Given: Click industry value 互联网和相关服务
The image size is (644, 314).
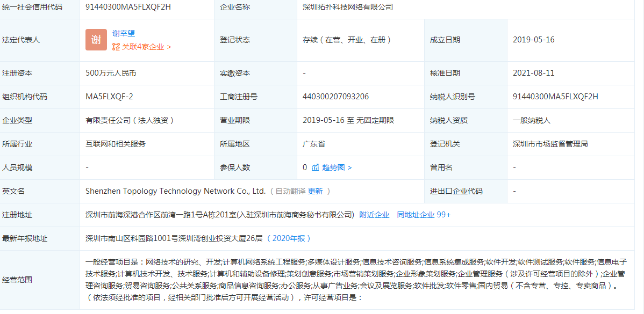Looking at the screenshot, I should coord(116,144).
